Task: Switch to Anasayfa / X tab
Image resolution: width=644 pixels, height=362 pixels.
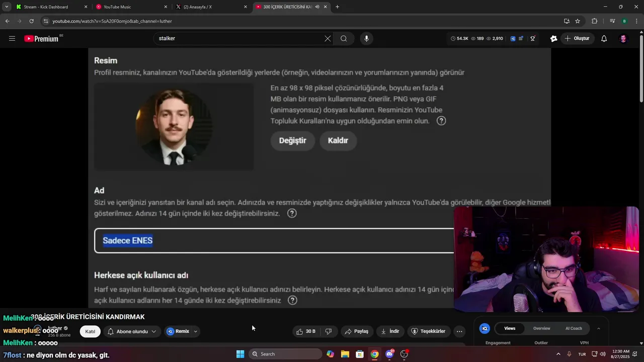Action: point(212,7)
